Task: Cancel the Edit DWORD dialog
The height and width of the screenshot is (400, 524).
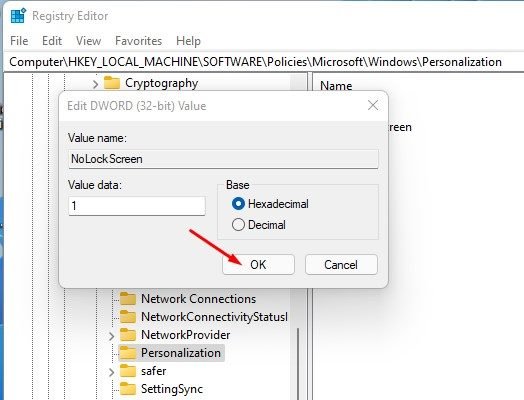Action: click(341, 265)
